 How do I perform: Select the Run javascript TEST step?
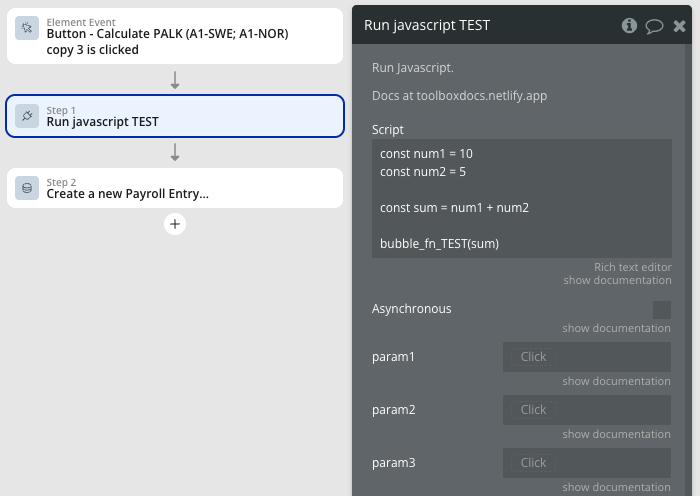(x=175, y=116)
